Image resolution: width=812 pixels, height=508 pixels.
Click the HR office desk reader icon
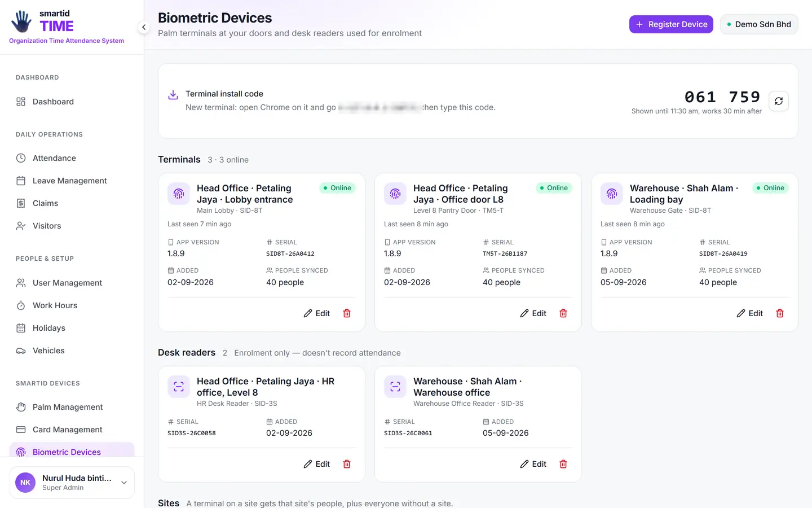point(179,387)
